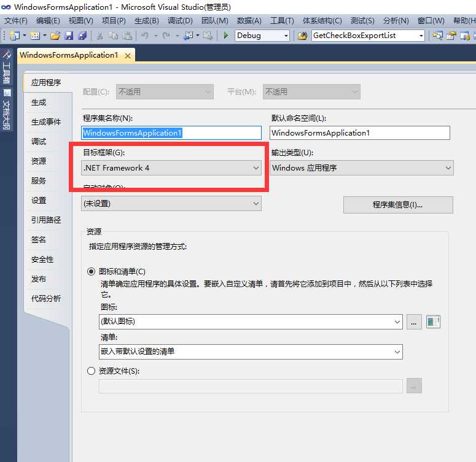Open the manifest (嵌入带默认设置的清单) dropdown
The image size is (476, 462).
pyautogui.click(x=251, y=352)
